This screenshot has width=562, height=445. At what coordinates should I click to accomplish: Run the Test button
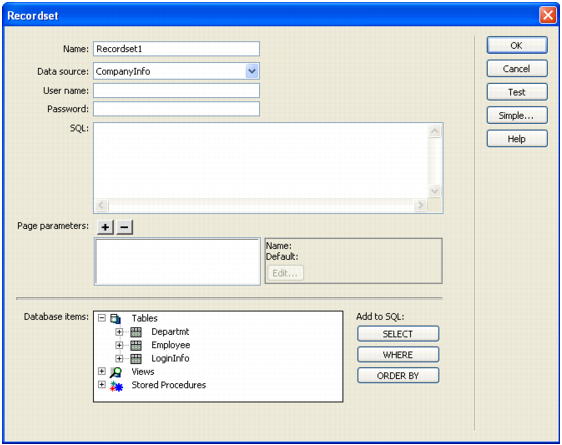point(517,92)
